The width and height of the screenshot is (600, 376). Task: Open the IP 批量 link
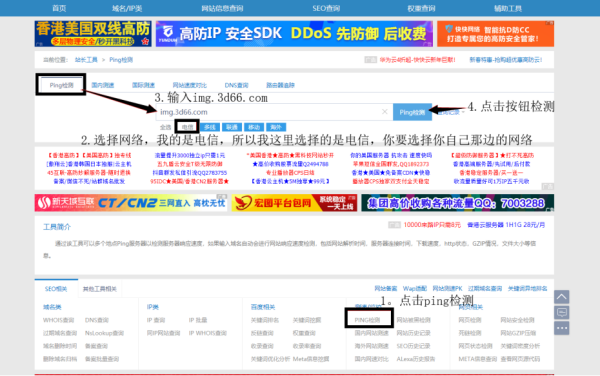coord(198,320)
